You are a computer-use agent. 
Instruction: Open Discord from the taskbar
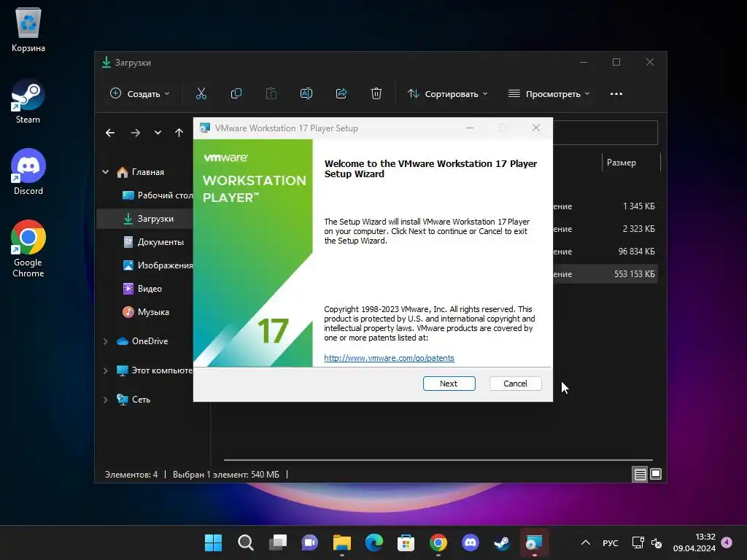coord(471,542)
